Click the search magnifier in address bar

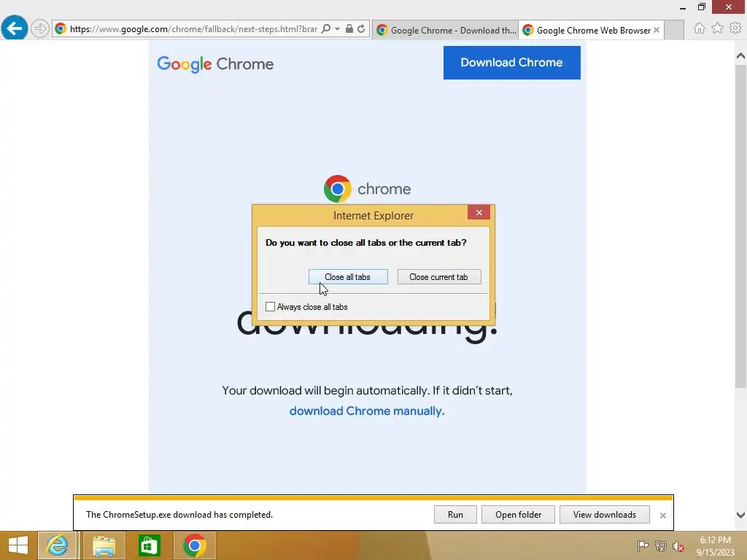326,29
